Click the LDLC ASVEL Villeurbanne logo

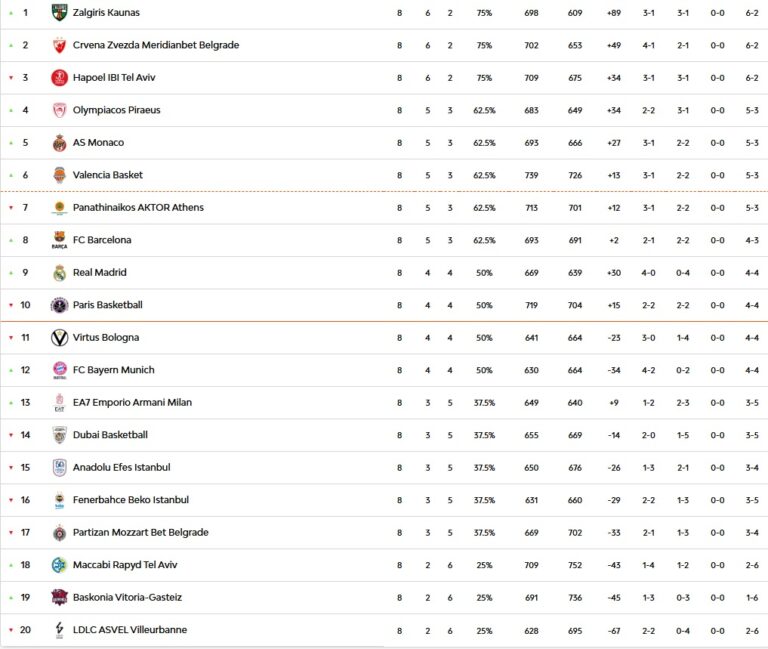tap(59, 630)
